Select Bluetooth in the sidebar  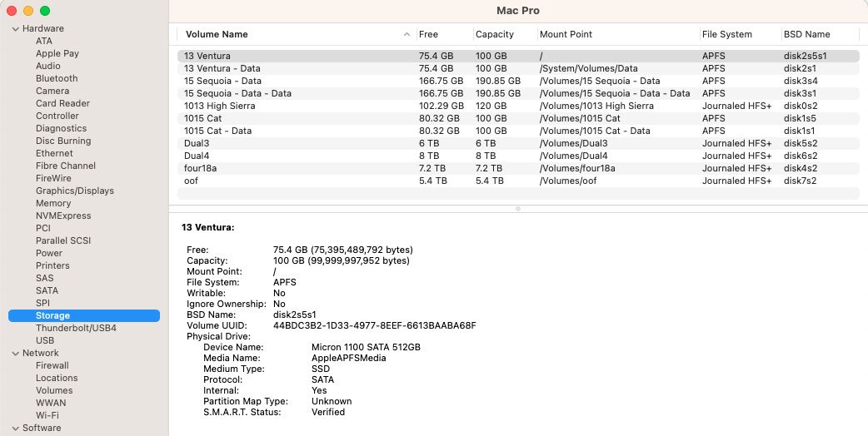click(x=57, y=78)
